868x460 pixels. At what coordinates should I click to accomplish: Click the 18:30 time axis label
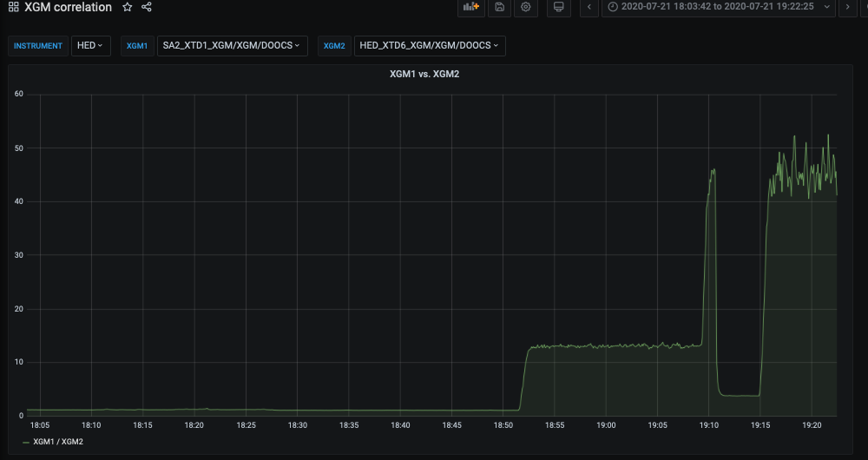297,425
